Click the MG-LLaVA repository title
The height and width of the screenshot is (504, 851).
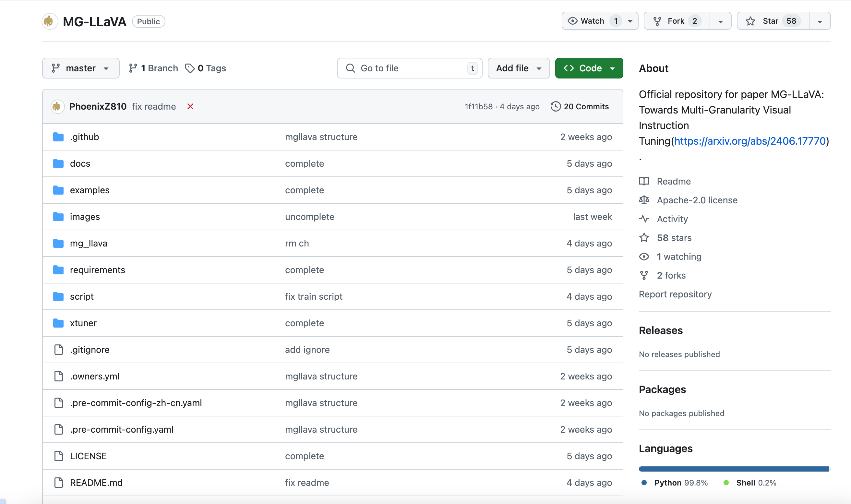[x=94, y=21]
